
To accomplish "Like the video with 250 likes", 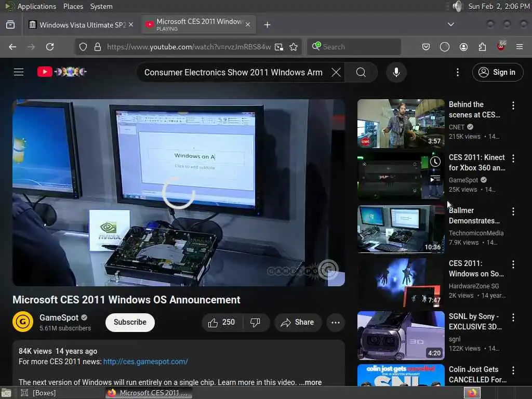I will (222, 322).
